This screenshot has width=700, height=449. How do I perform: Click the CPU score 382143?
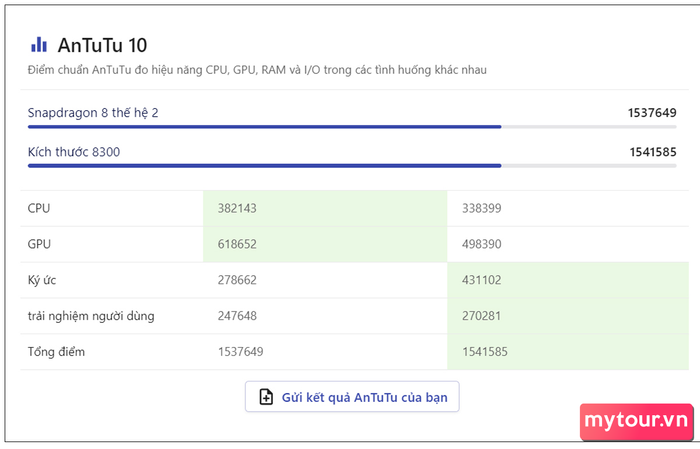coord(237,208)
